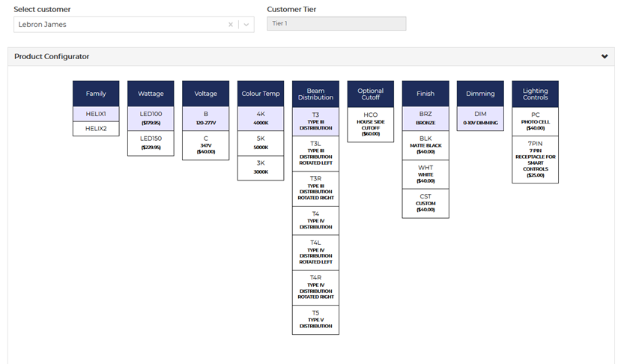Add the 7PIN receptacle option
Image resolution: width=621 pixels, height=364 pixels.
[x=535, y=158]
